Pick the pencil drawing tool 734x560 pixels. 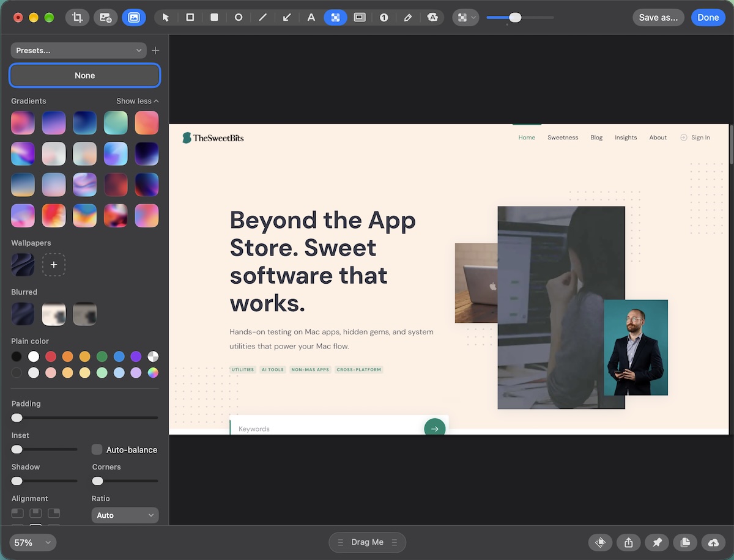408,18
